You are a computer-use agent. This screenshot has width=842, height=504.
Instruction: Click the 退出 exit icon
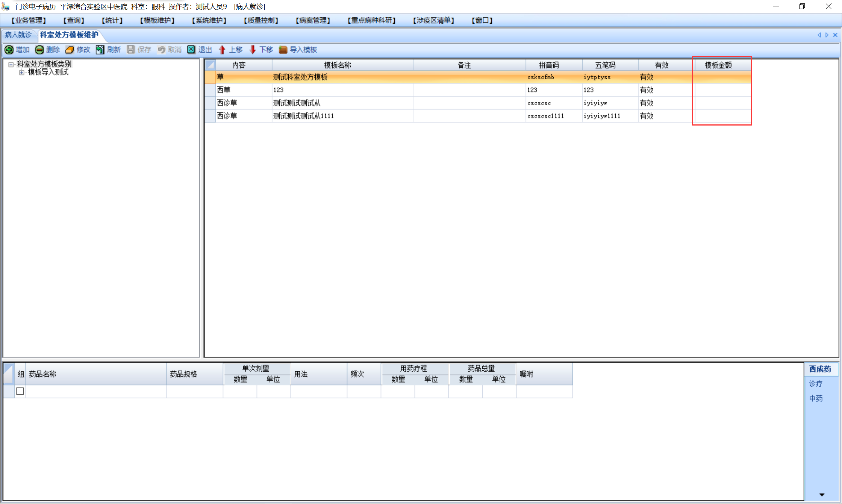(191, 50)
